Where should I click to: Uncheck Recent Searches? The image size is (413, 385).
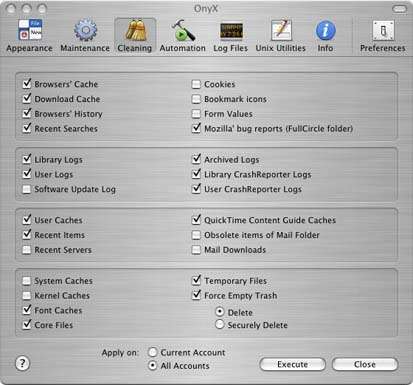coord(27,128)
